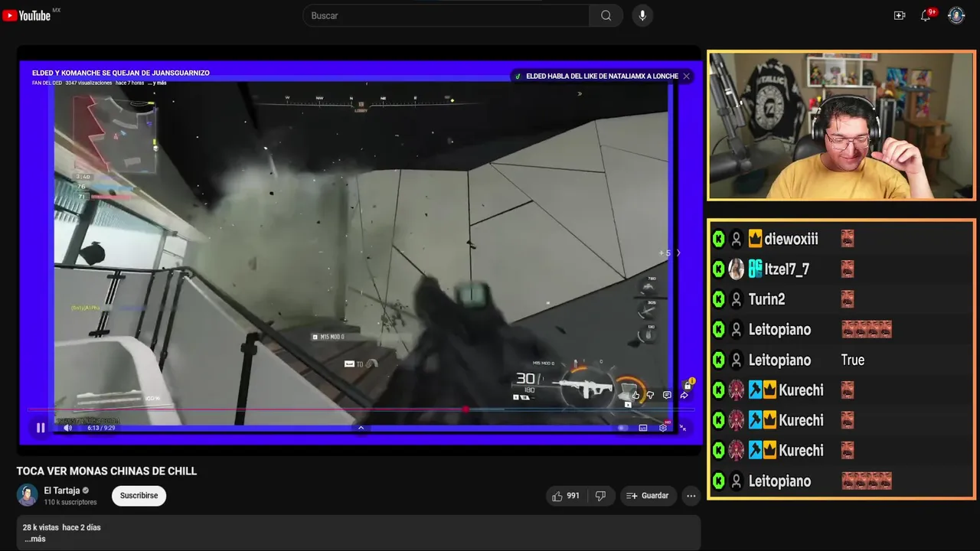
Task: Open player settings gear with HD badge
Action: point(663,428)
